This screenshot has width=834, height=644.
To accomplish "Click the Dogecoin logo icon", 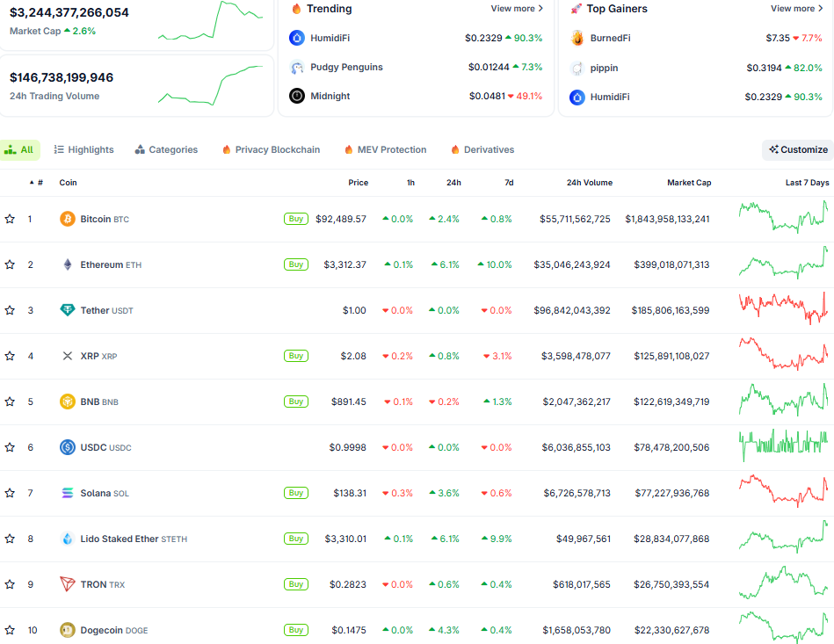I will 68,630.
